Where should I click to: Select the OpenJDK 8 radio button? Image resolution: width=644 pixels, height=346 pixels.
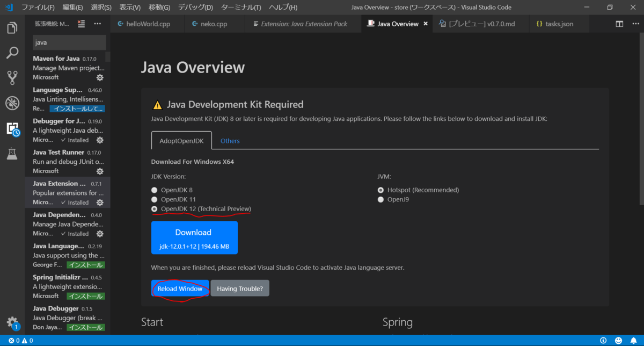pos(155,190)
